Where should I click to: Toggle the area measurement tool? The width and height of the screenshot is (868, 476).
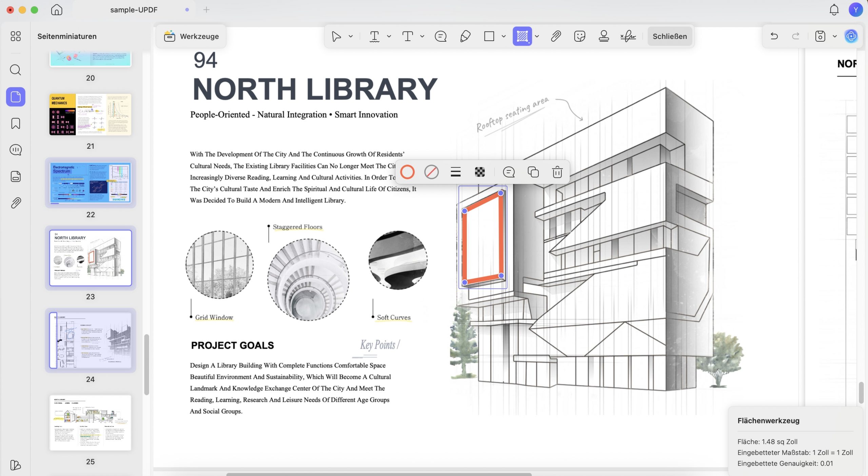[x=522, y=36]
